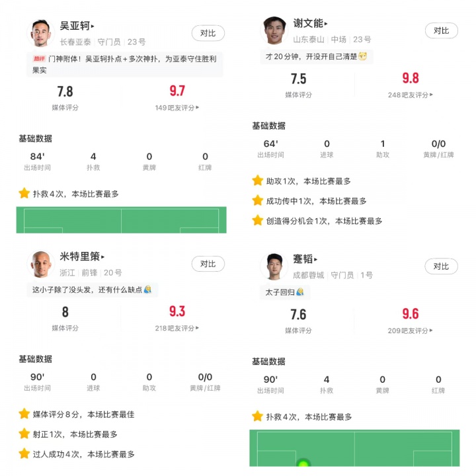Tap Mitrita's bald player avatar
476x476 pixels.
[40, 264]
